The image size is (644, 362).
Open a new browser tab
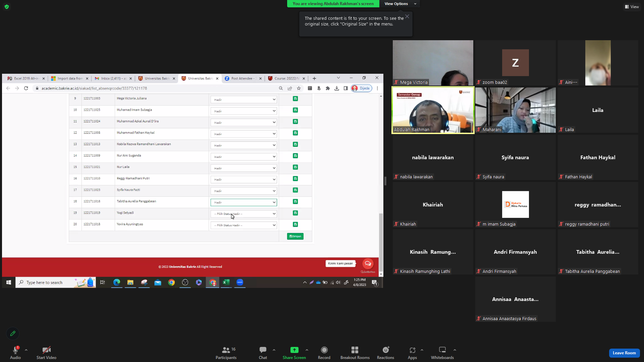pyautogui.click(x=314, y=78)
